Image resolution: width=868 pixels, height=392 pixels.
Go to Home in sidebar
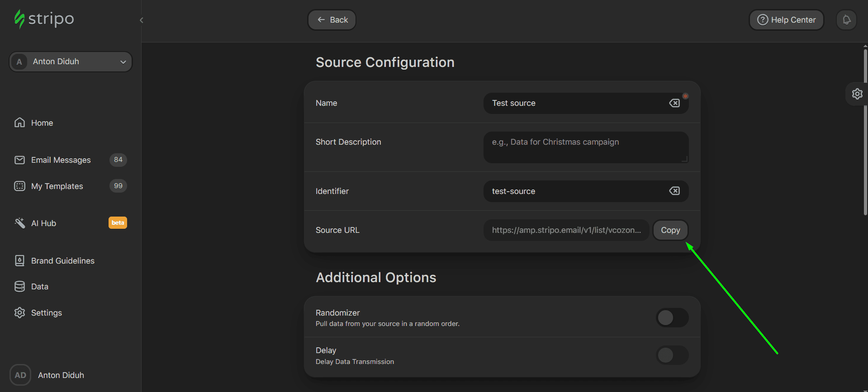click(x=42, y=123)
